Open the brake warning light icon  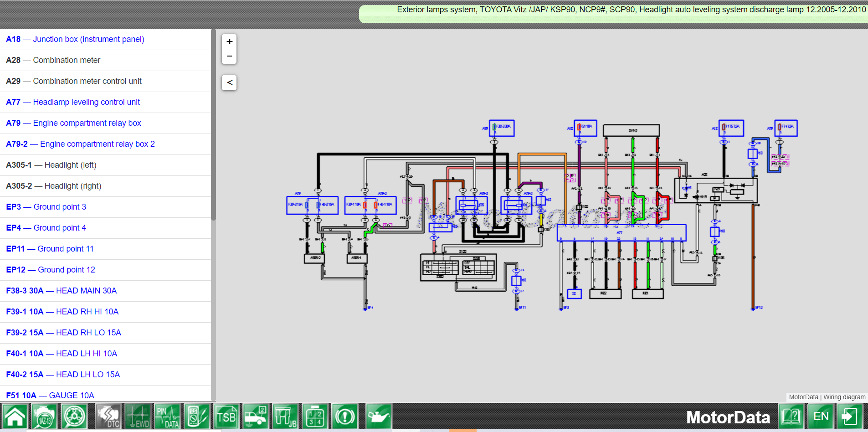pos(345,417)
